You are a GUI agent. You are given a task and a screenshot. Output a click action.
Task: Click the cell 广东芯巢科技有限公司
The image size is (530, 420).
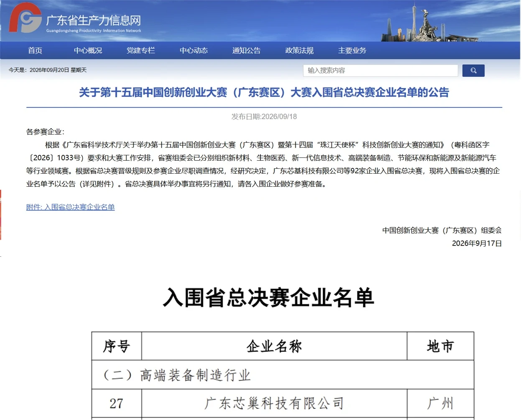(274, 403)
